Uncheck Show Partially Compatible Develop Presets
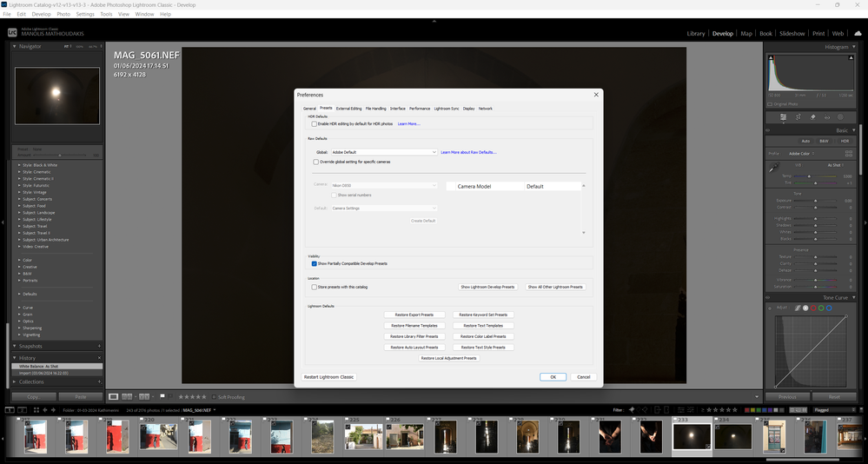Viewport: 868px width, 464px height. tap(314, 263)
